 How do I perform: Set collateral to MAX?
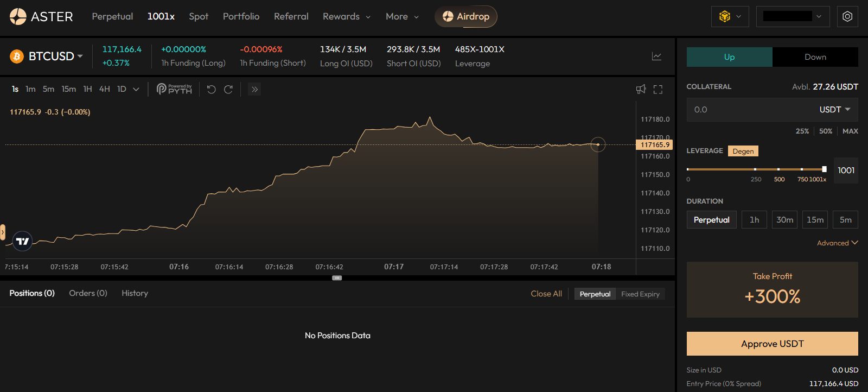click(x=850, y=131)
